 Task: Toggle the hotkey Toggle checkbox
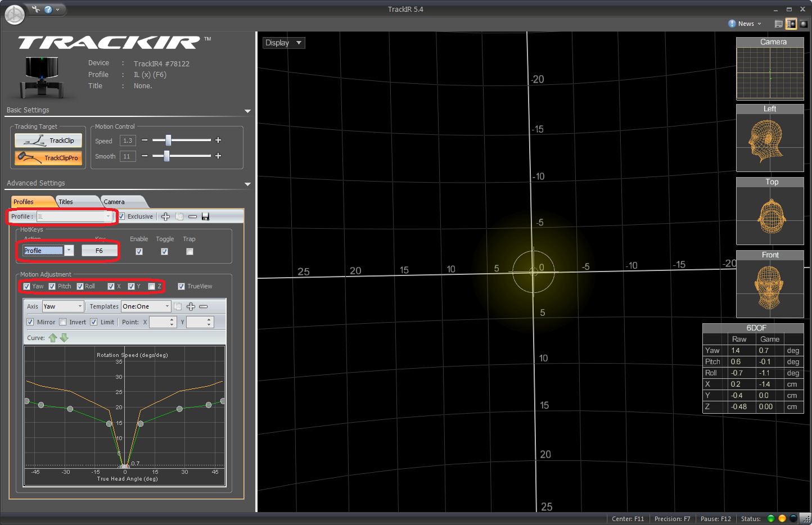[x=164, y=251]
